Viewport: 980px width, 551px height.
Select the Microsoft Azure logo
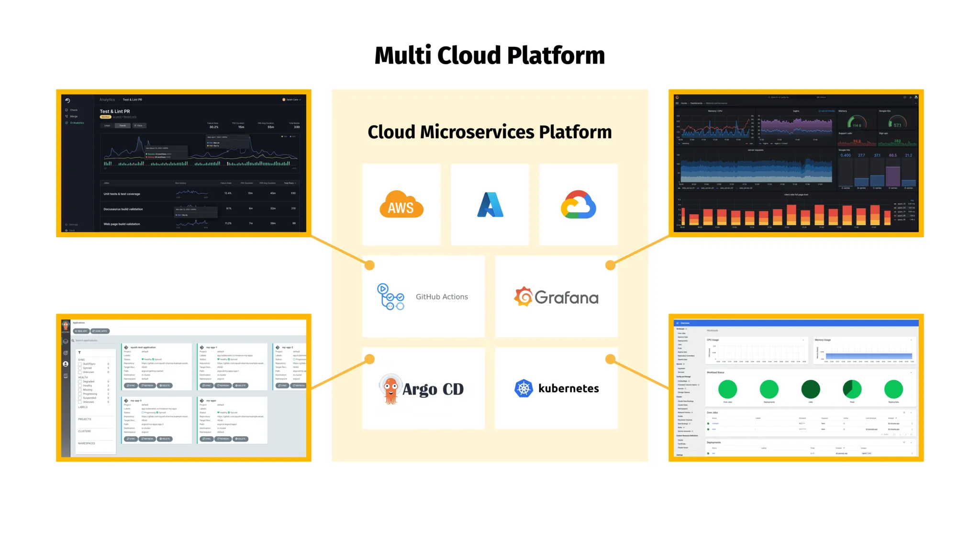coord(489,205)
